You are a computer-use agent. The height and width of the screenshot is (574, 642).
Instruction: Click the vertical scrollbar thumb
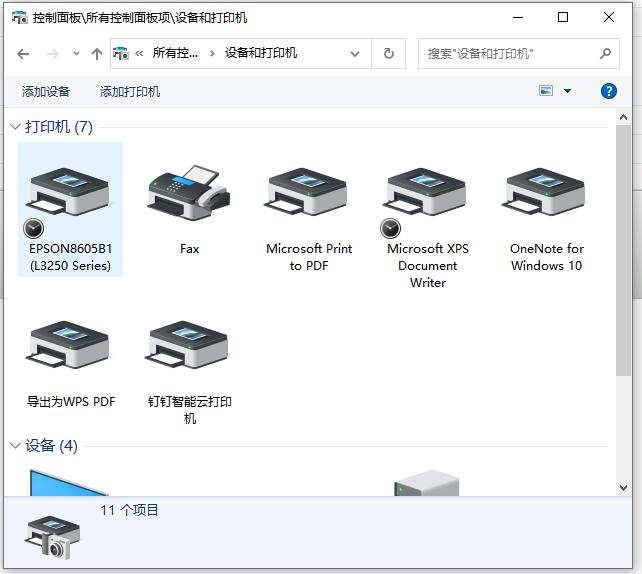(x=623, y=250)
